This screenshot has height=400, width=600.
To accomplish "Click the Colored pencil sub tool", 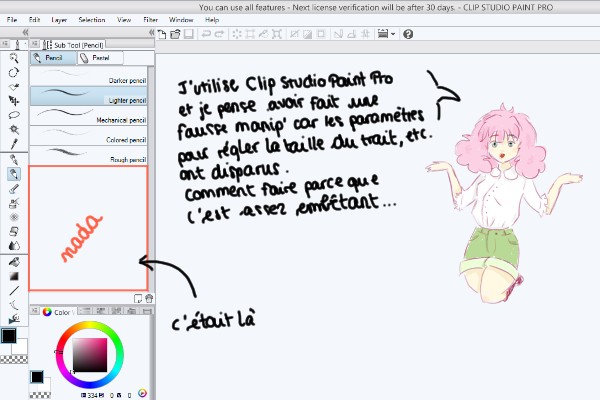I will (88, 136).
